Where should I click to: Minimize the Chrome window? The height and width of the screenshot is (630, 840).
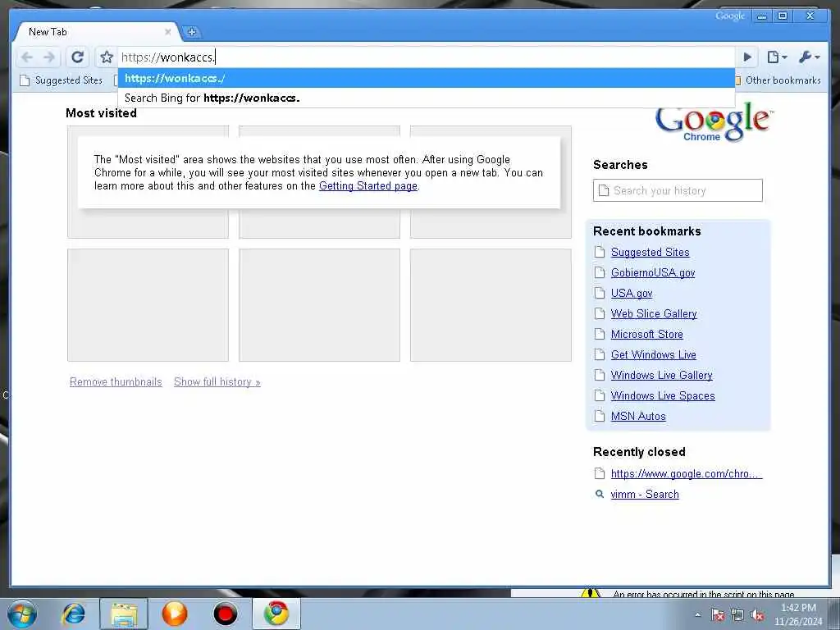coord(762,16)
